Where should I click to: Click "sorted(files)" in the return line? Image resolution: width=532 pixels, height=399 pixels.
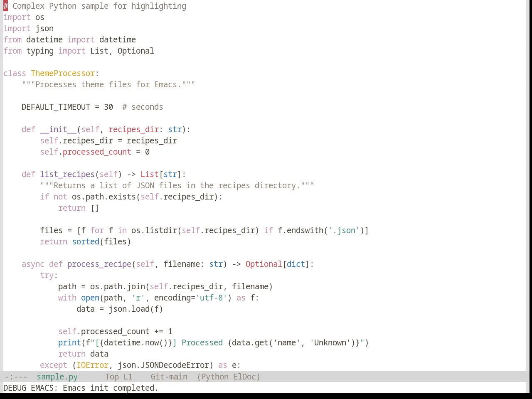pos(101,242)
